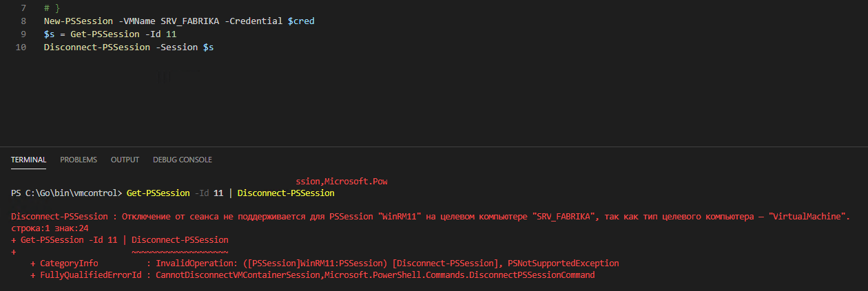The height and width of the screenshot is (291, 868).
Task: Switch to the TERMINAL panel tab
Action: point(28,160)
